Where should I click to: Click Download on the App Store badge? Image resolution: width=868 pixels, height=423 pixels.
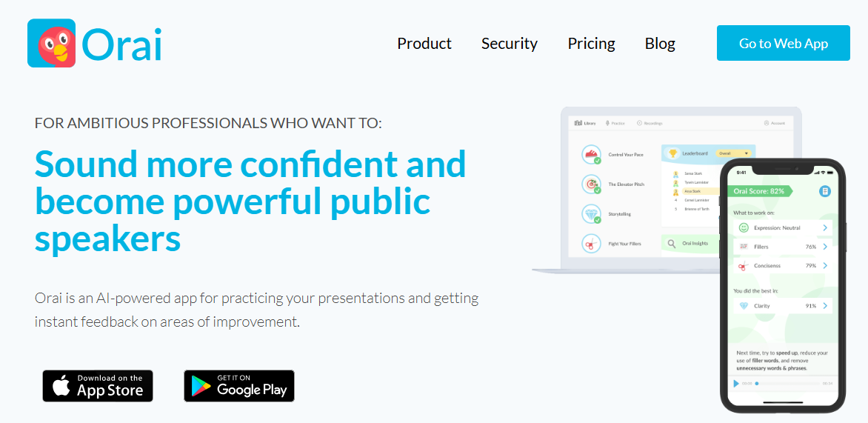[98, 386]
